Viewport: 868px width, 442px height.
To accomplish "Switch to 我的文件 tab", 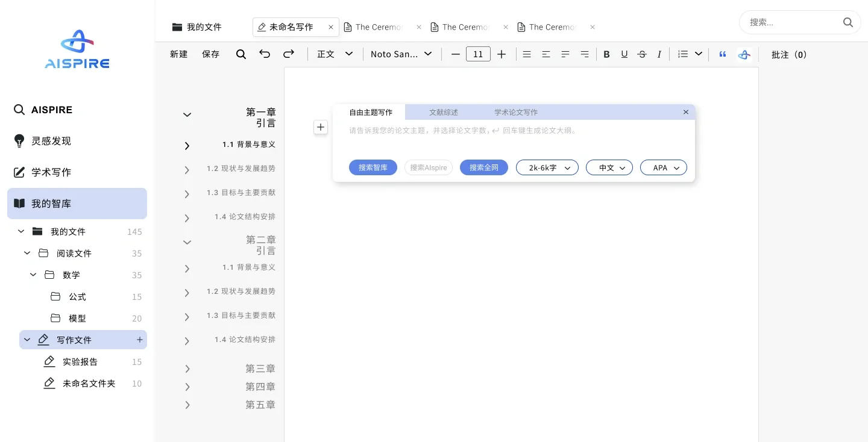I will point(197,27).
